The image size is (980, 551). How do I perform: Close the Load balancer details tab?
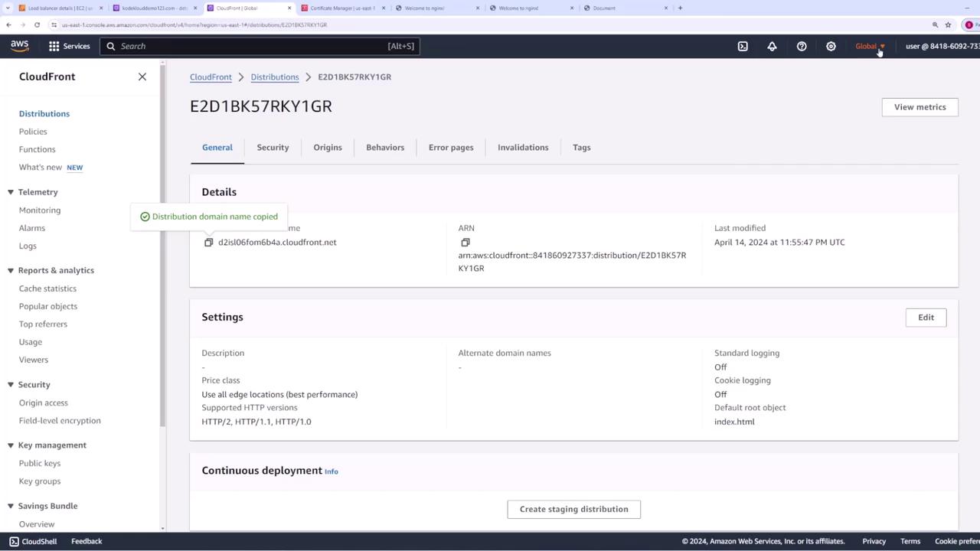click(101, 8)
